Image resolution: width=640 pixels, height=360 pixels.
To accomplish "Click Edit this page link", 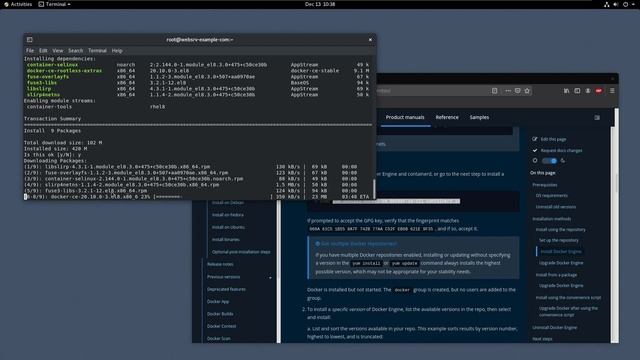I will [x=553, y=139].
